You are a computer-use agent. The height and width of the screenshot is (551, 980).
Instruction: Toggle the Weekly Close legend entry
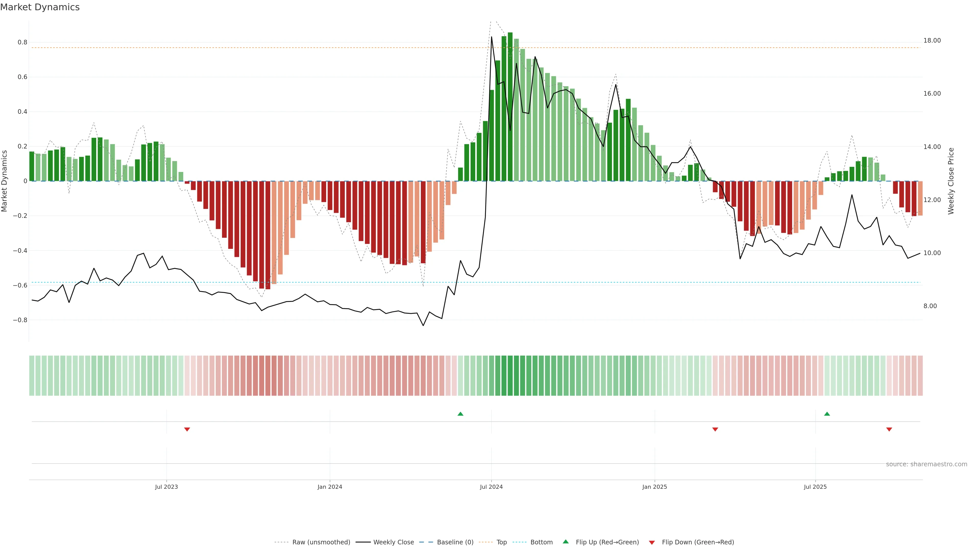pos(393,542)
